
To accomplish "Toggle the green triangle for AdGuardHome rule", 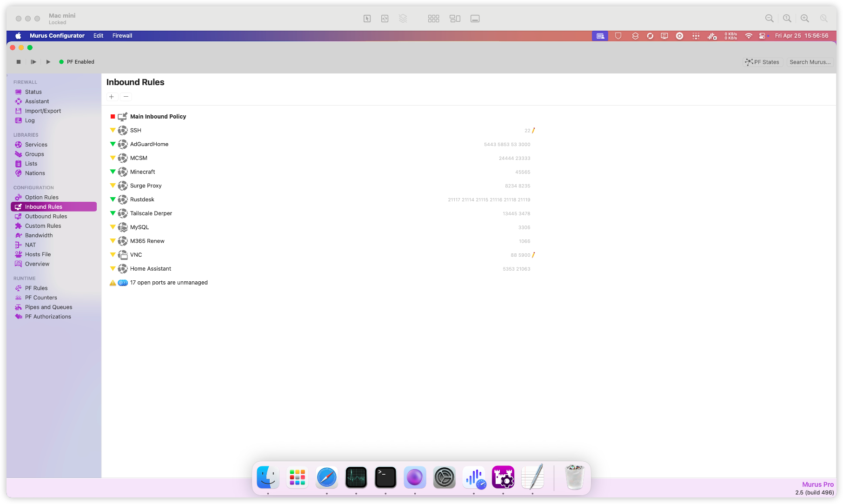I will click(x=113, y=144).
